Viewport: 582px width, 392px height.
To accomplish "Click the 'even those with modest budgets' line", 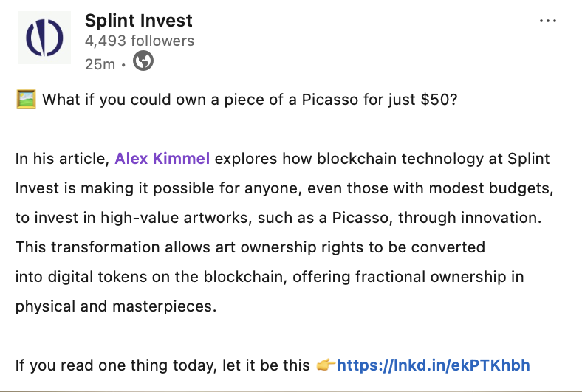I will tap(284, 188).
